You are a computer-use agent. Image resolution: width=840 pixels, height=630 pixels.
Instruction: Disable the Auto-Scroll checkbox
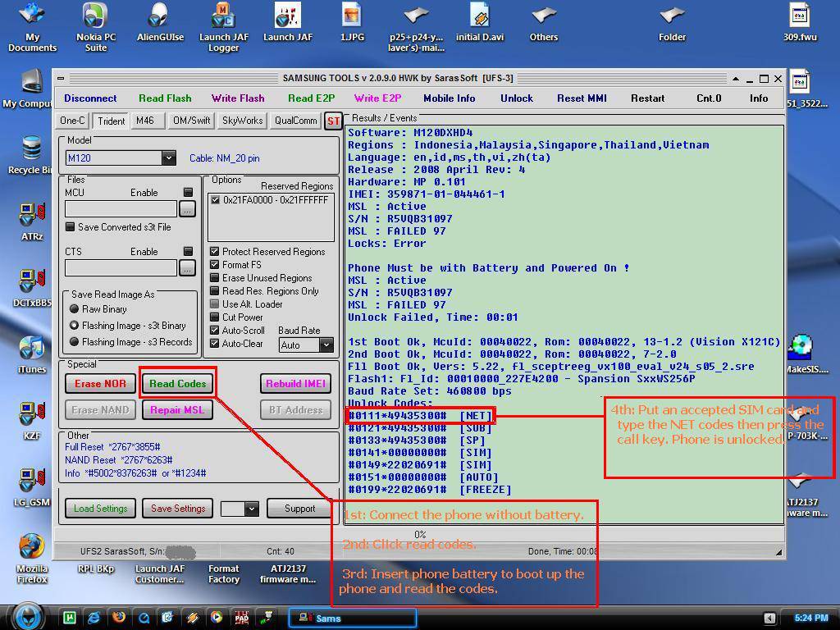[214, 330]
